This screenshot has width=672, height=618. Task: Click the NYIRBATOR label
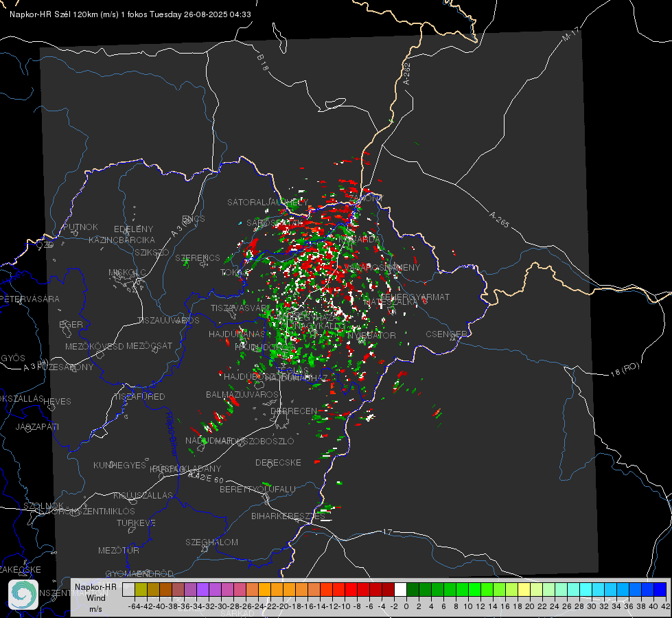[x=371, y=335]
